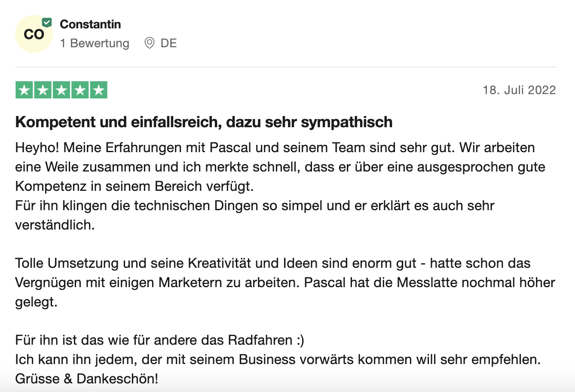The width and height of the screenshot is (575, 392).
Task: Click the '1 Bewertung' review count
Action: pos(95,43)
